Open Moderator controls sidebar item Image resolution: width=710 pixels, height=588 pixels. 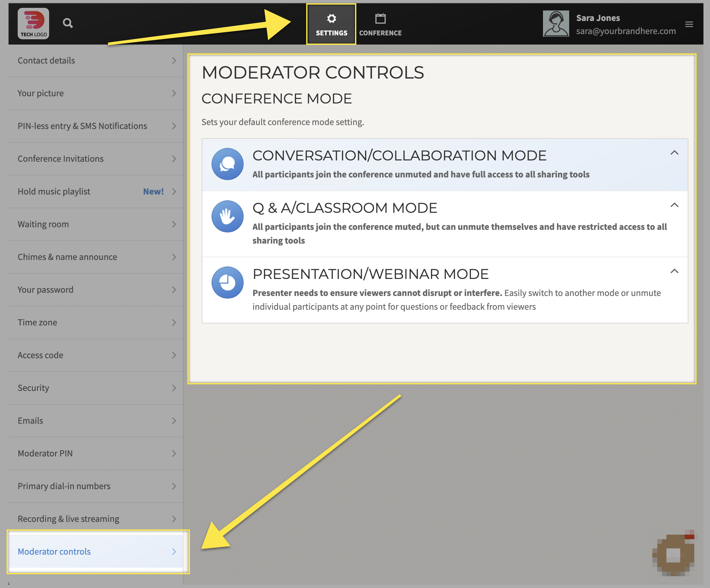tap(54, 552)
